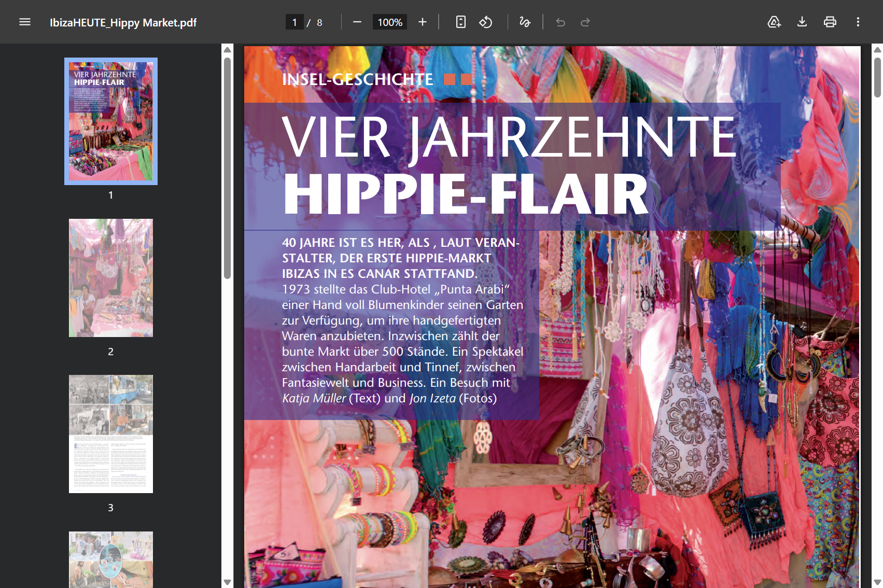Save the PDF to Google Drive

(774, 22)
